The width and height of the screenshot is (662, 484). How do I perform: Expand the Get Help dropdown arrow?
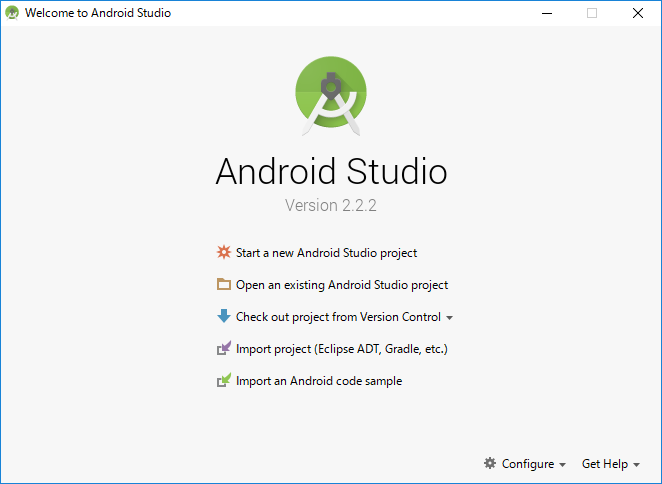636,465
